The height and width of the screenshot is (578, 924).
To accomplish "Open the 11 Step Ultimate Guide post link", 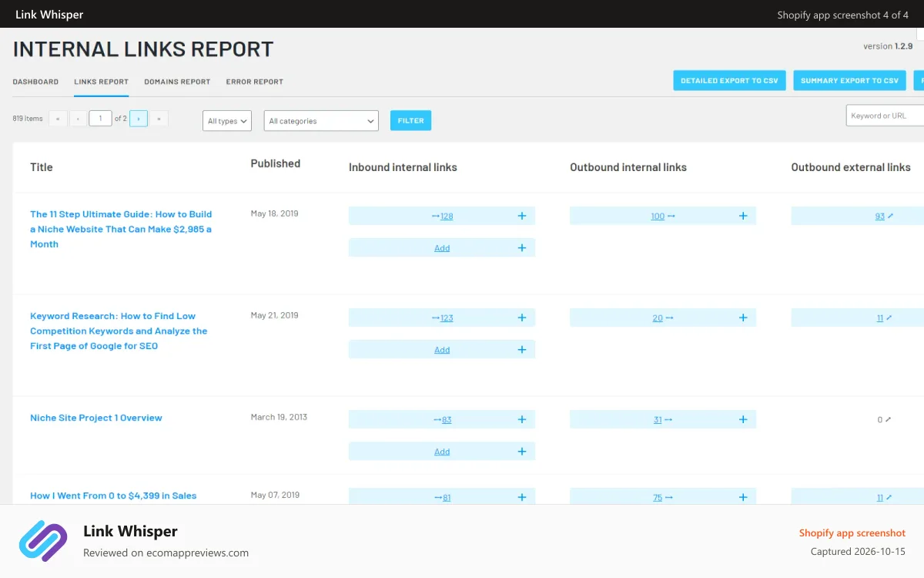I will click(x=121, y=229).
